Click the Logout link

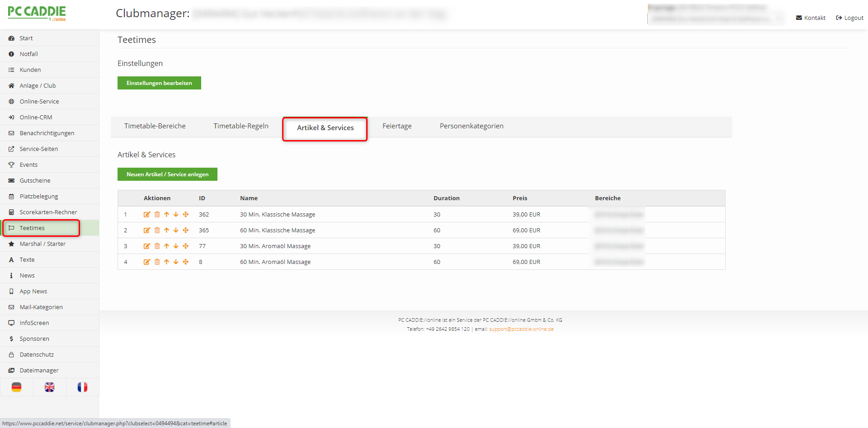[x=849, y=18]
